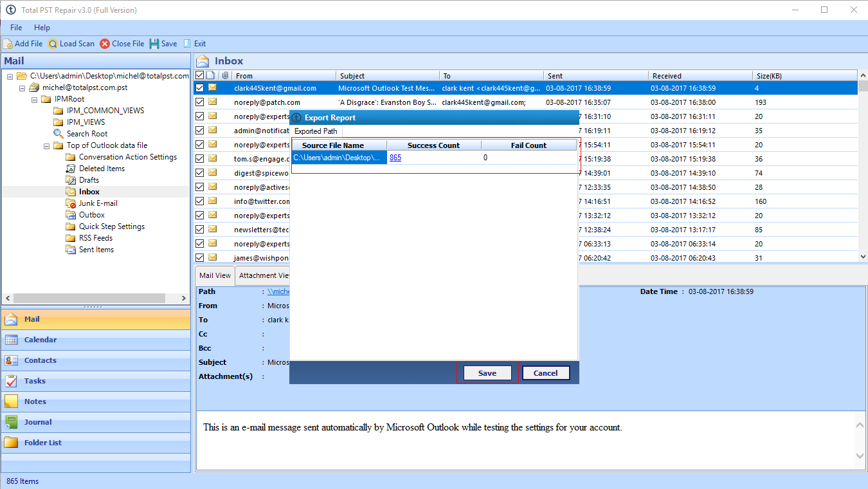Click the Folder List navigation icon

point(12,443)
